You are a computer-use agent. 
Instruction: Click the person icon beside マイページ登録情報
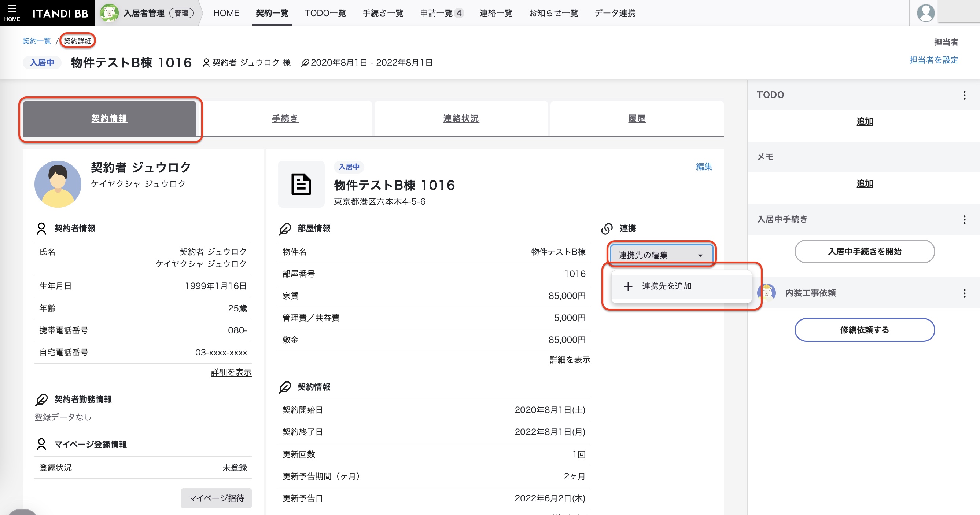[x=41, y=444]
